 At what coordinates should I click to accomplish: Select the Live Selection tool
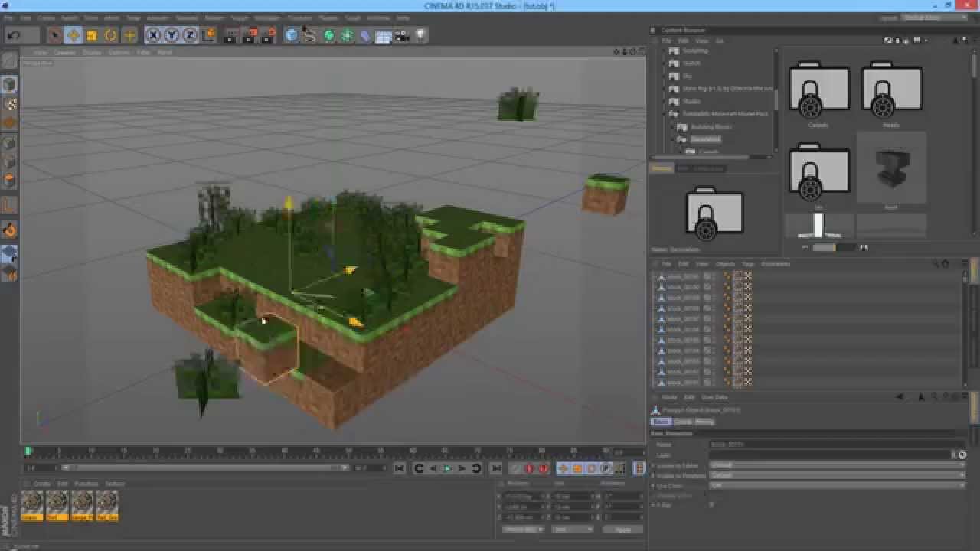54,35
